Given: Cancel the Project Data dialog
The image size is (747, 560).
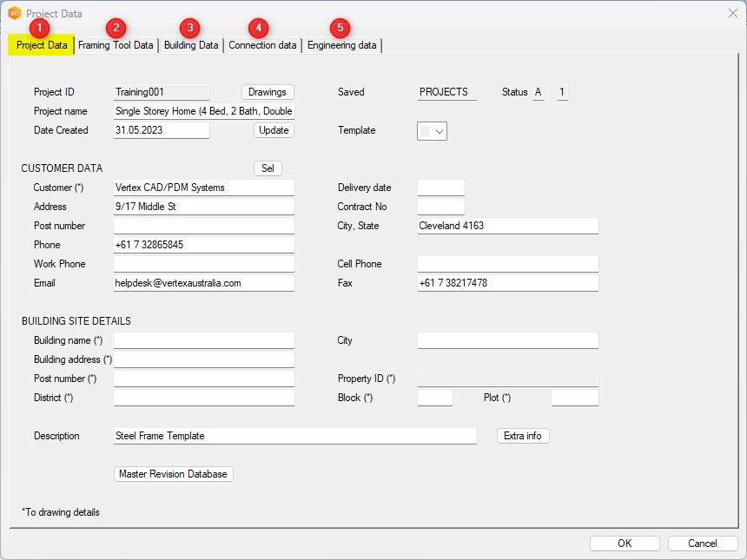Looking at the screenshot, I should pyautogui.click(x=703, y=544).
